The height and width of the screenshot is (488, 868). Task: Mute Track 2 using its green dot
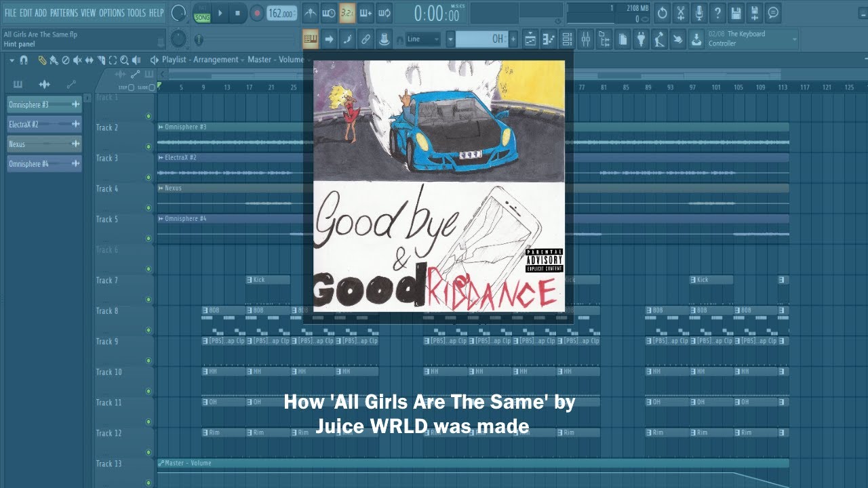(149, 146)
